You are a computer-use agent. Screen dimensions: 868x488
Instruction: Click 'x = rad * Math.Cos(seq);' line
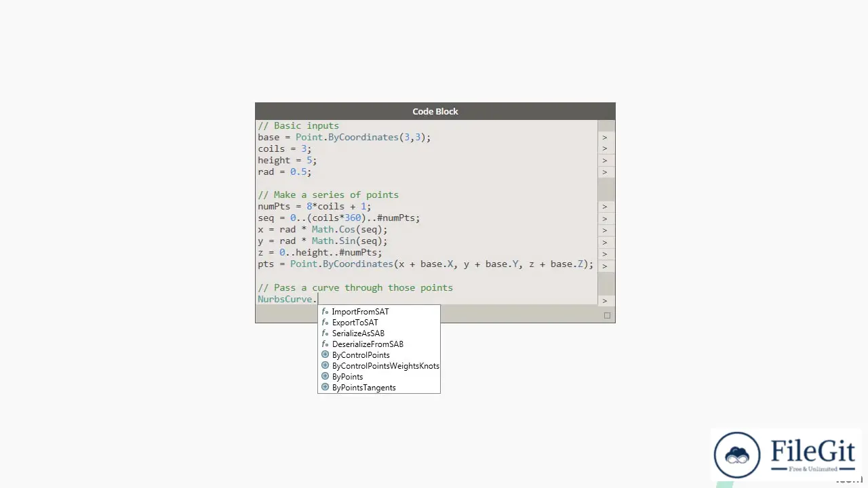coord(323,229)
